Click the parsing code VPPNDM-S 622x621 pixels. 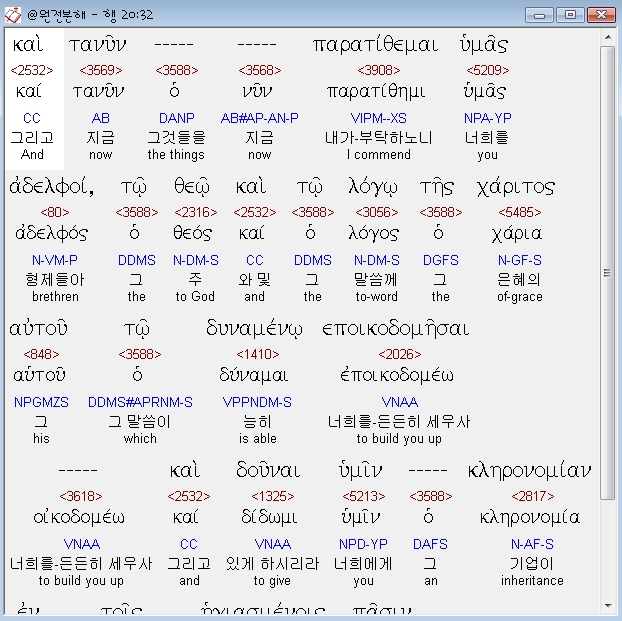(257, 402)
